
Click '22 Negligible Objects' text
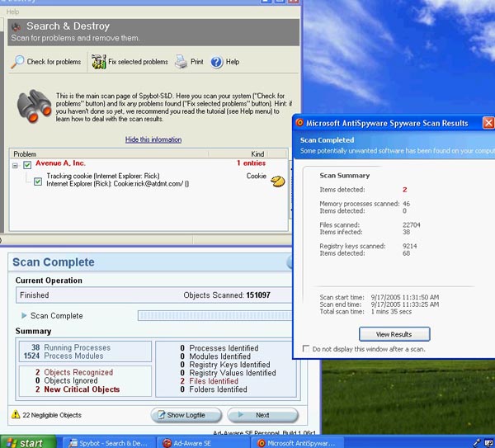(52, 415)
